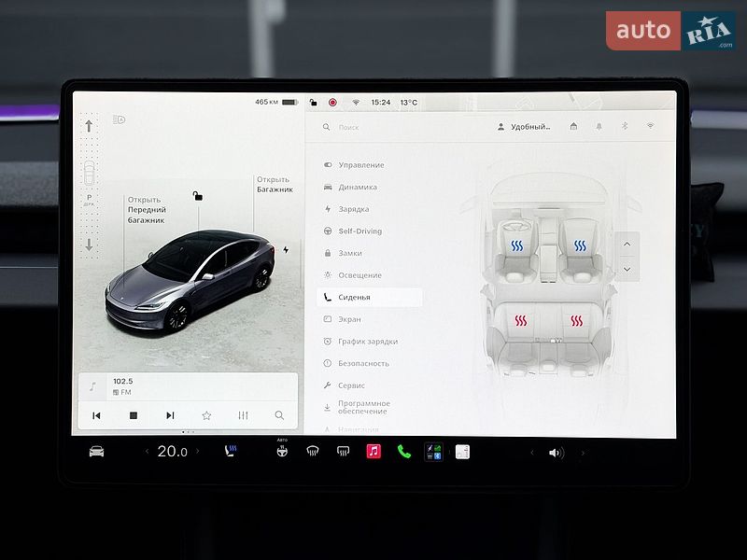747x560 pixels.
Task: Select the Сиденья menu item
Action: coord(369,297)
